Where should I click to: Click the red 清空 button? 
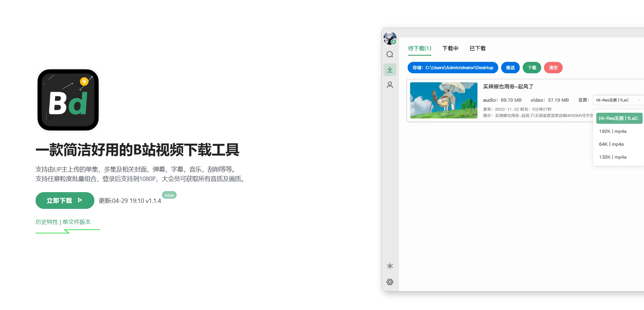pyautogui.click(x=553, y=68)
